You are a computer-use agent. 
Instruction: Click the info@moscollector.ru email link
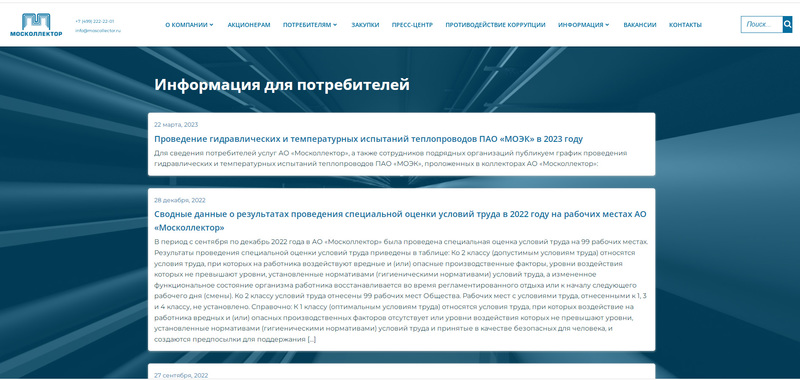pyautogui.click(x=97, y=31)
